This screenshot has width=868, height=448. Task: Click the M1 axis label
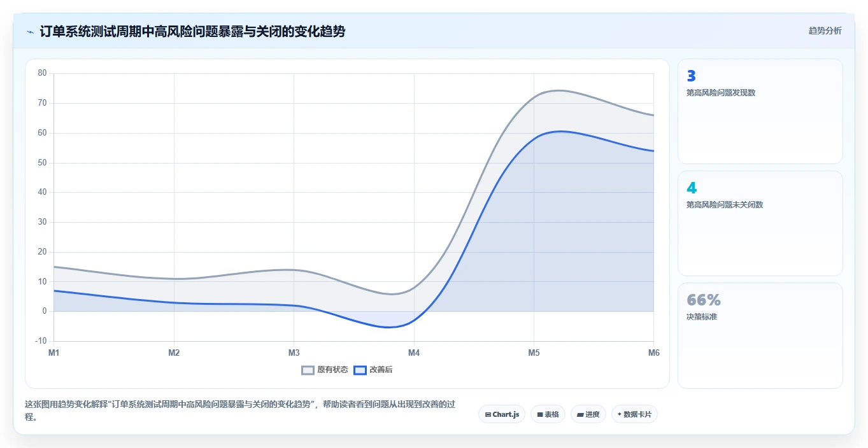point(53,353)
